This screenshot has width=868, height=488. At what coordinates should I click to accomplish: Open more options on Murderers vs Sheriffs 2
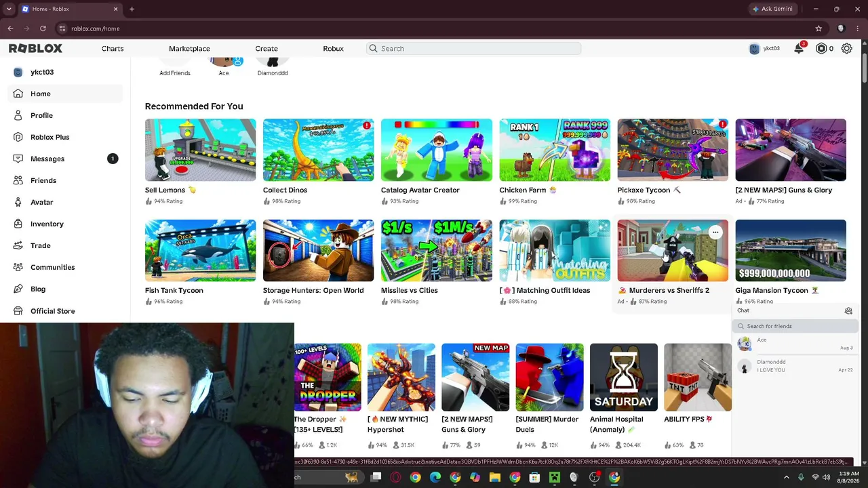click(715, 232)
